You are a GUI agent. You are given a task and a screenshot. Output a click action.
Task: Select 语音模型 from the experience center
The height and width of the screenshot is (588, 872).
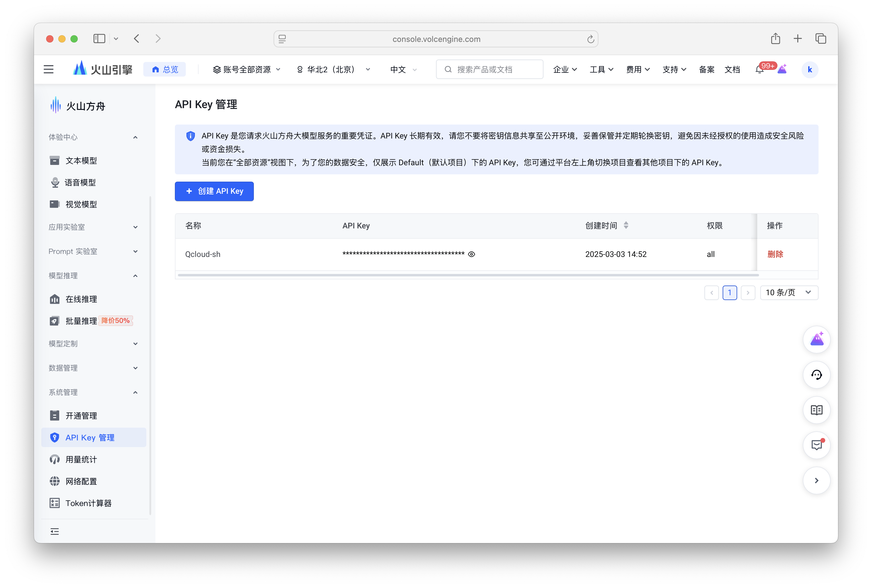(81, 182)
